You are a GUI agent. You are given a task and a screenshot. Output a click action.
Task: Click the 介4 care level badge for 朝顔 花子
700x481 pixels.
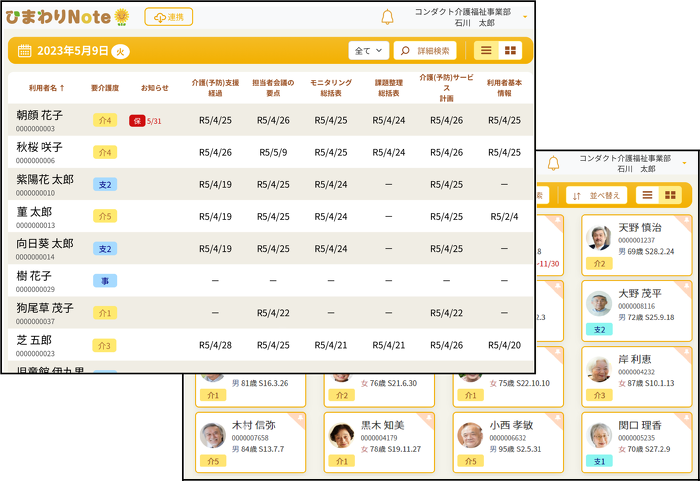coord(104,121)
